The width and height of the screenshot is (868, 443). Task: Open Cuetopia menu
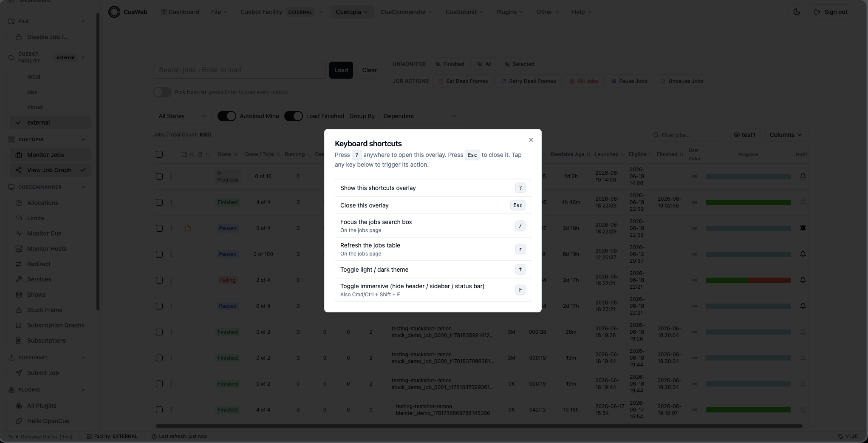click(x=352, y=12)
